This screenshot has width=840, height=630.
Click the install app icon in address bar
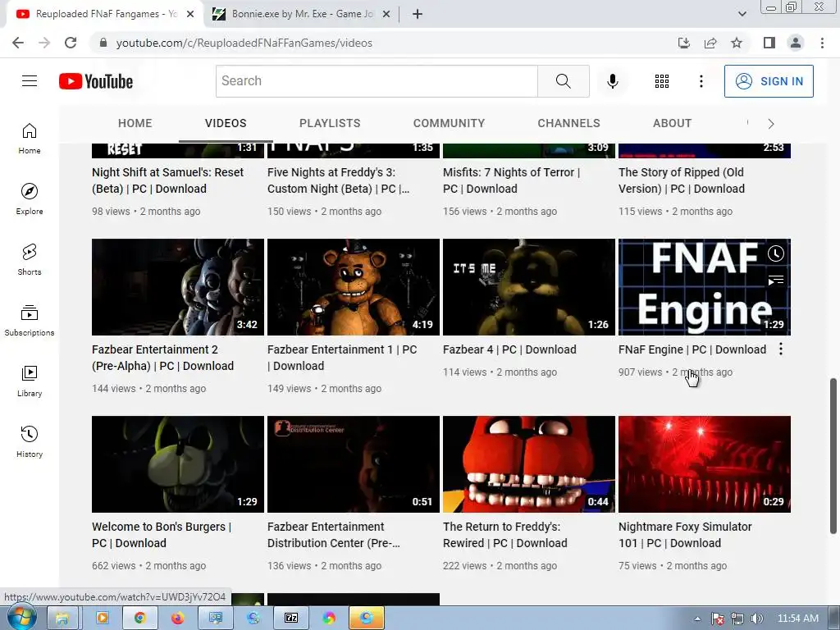coord(684,43)
